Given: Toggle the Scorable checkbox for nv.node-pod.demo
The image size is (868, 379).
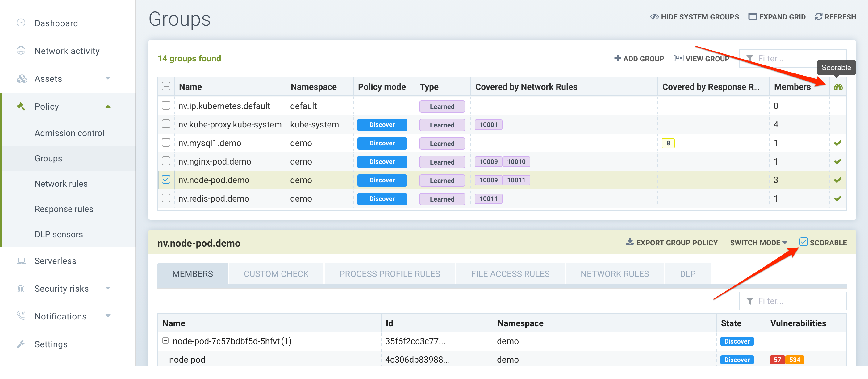Looking at the screenshot, I should click(803, 242).
